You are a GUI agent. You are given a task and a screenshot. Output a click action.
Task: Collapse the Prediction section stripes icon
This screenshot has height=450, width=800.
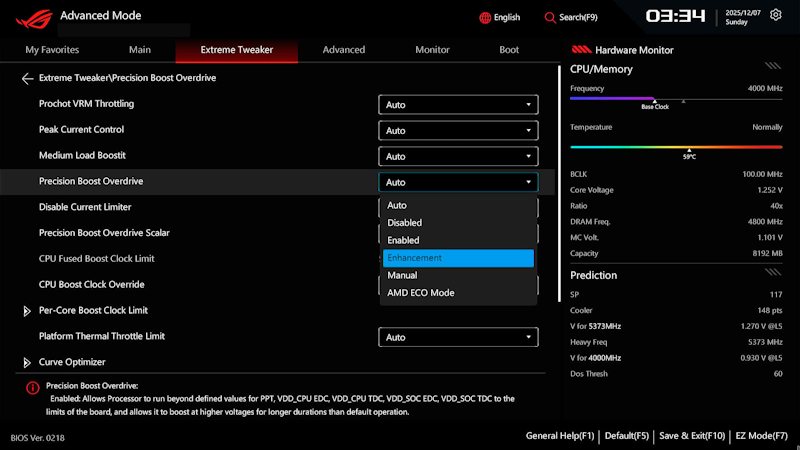pyautogui.click(x=772, y=272)
